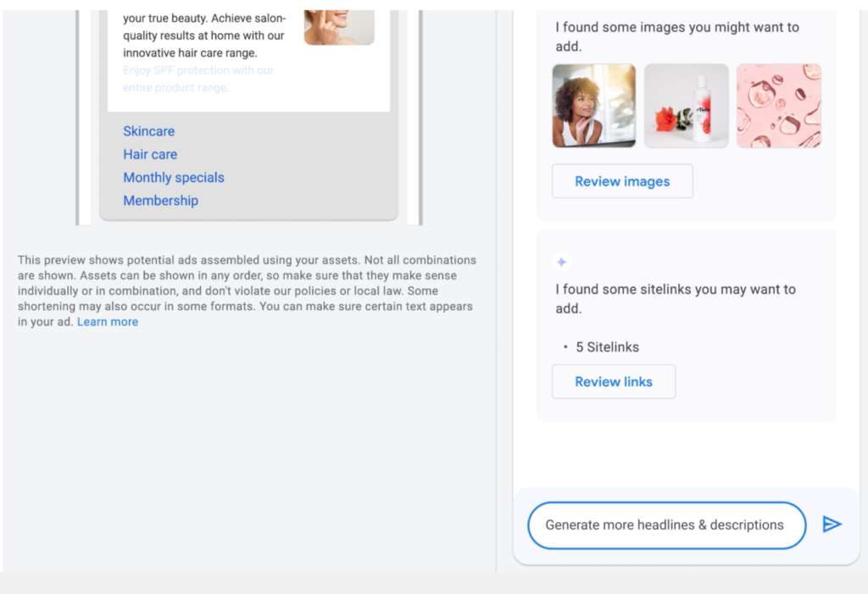The width and height of the screenshot is (868, 594).
Task: Click the 'I found some images' message
Action: point(677,36)
